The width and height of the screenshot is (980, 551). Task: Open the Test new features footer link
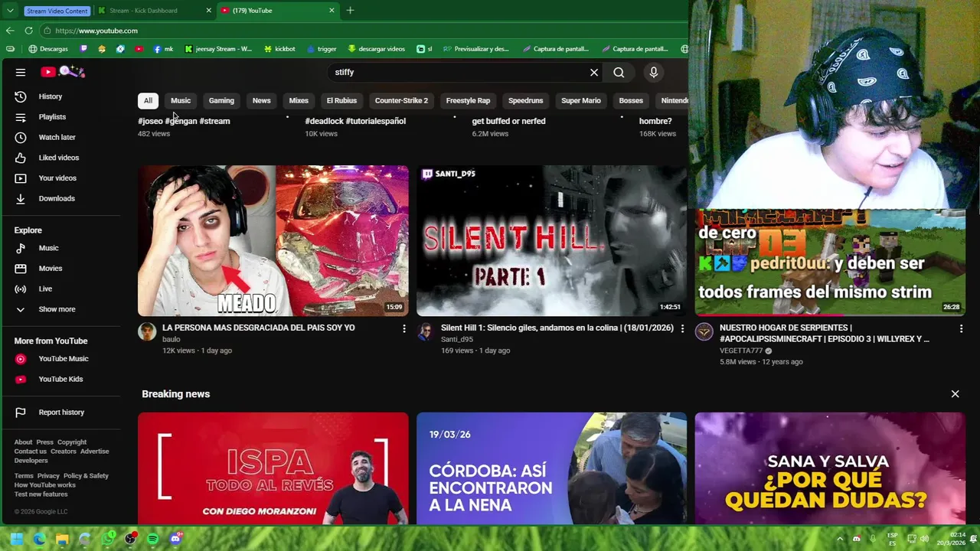tap(41, 494)
